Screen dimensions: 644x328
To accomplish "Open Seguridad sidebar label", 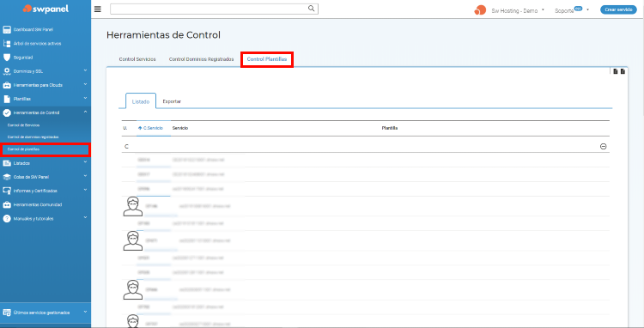I will pyautogui.click(x=23, y=58).
